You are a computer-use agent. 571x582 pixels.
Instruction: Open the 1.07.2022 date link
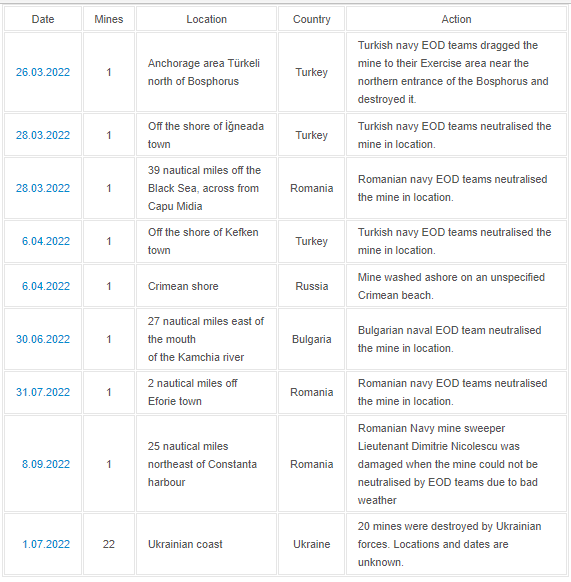(x=46, y=545)
